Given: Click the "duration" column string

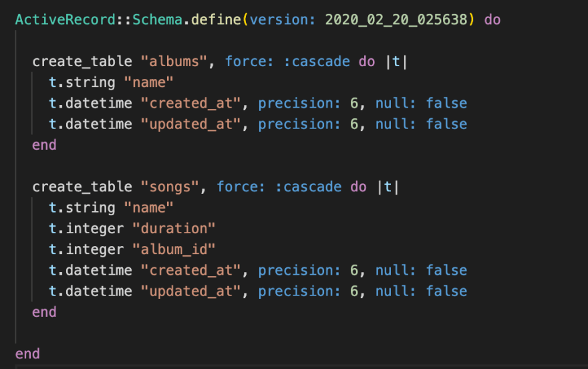Looking at the screenshot, I should (174, 229).
